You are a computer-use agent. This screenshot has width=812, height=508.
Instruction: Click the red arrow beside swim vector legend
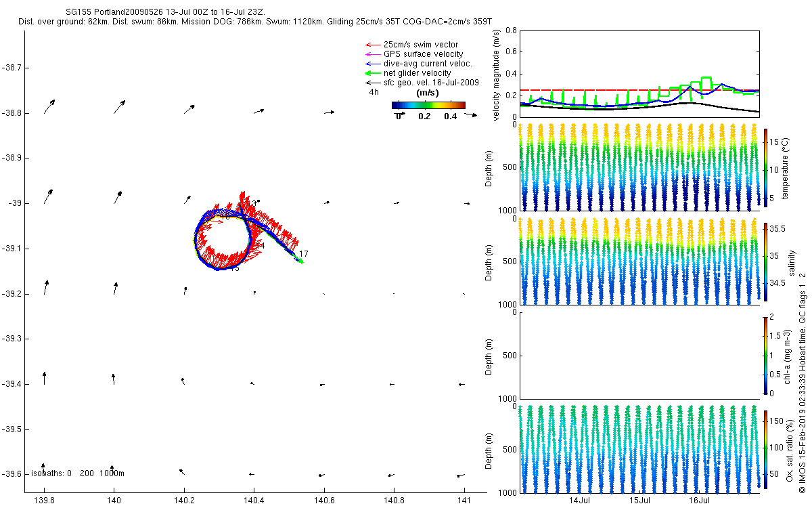point(372,45)
